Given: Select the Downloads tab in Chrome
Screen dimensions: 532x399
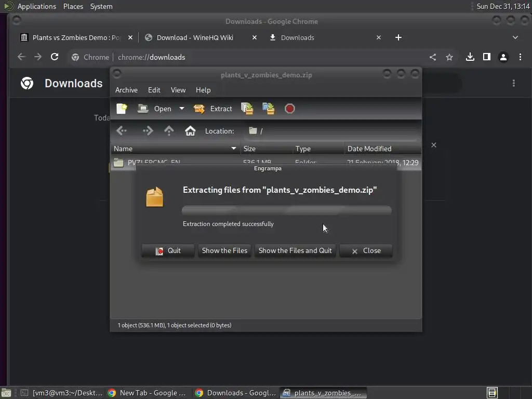Looking at the screenshot, I should [298, 37].
